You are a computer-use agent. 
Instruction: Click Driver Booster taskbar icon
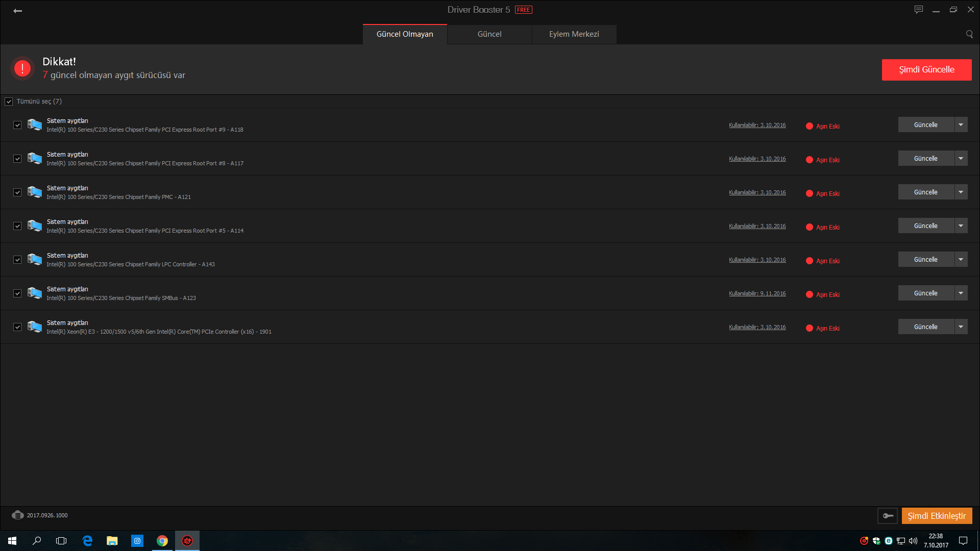[187, 541]
